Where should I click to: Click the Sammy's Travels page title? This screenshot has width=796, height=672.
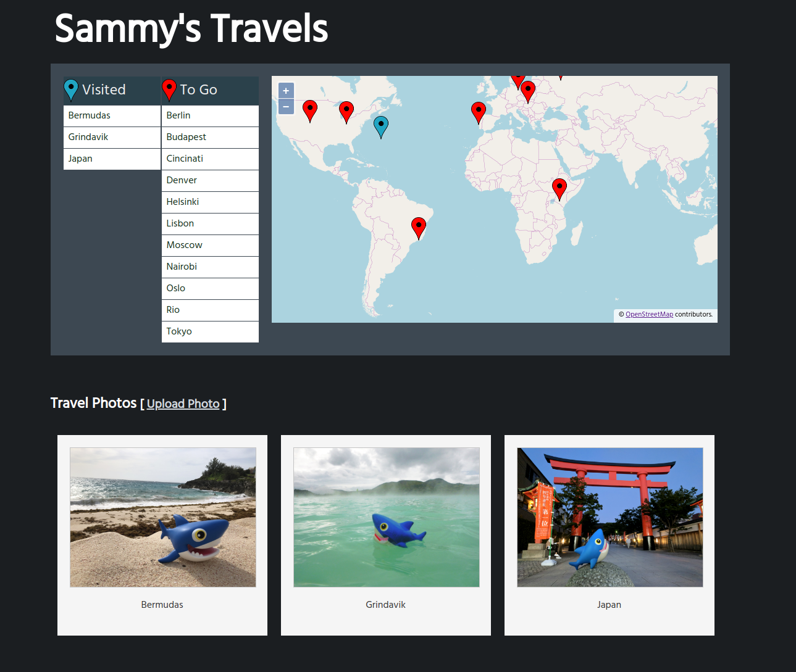coord(191,29)
